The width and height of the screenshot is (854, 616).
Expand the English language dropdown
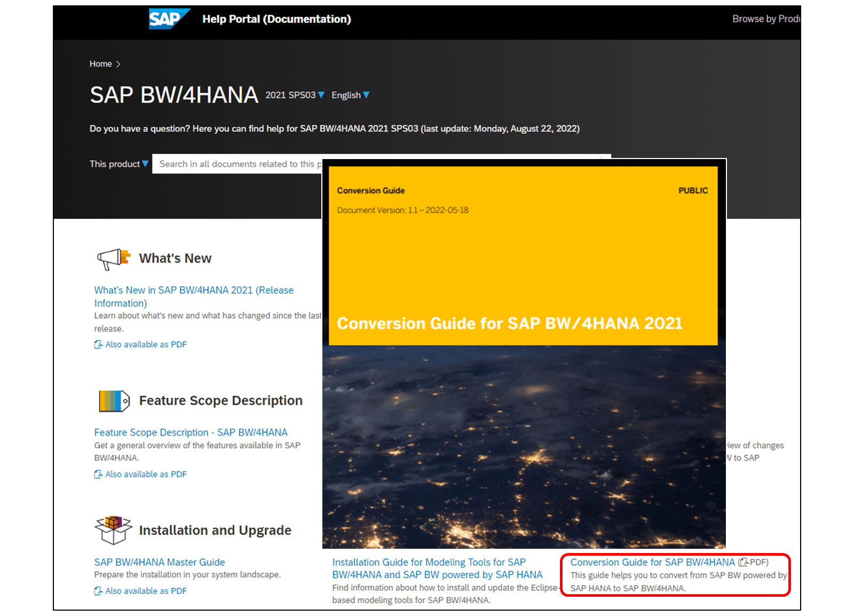(350, 95)
